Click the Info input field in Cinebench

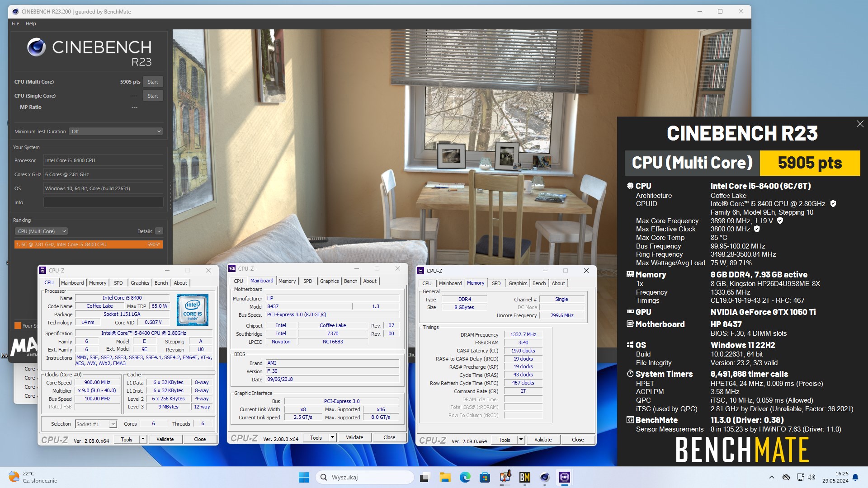tap(103, 202)
